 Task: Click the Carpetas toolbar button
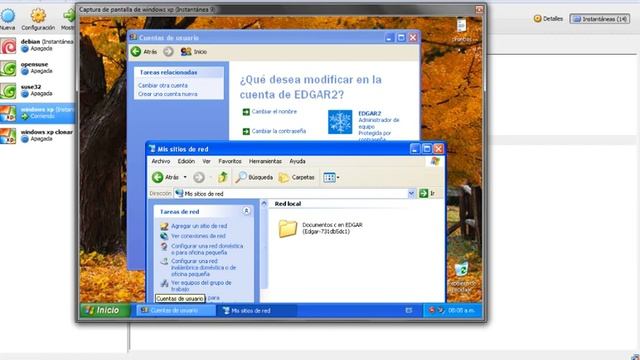click(x=297, y=177)
